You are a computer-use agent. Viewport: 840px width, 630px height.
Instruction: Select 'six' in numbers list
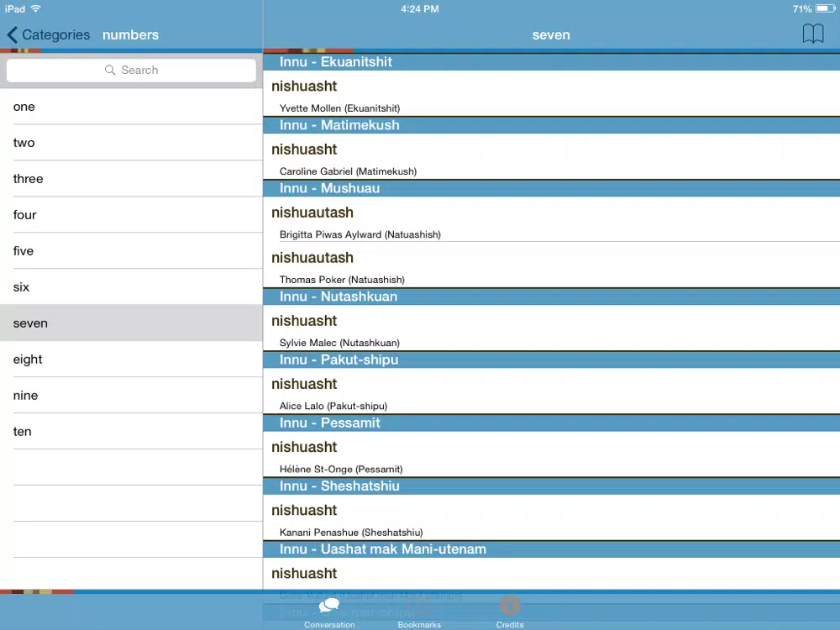(131, 287)
